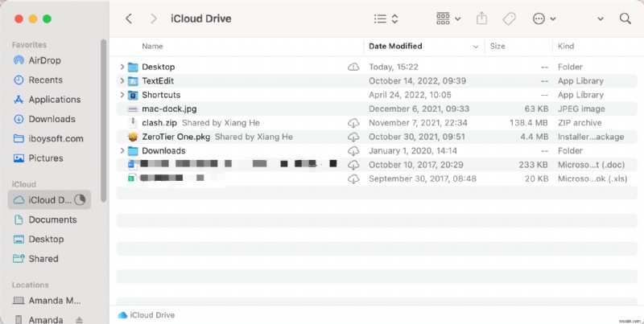Select iCloud Drive in the sidebar
The image size is (644, 324).
pos(49,199)
